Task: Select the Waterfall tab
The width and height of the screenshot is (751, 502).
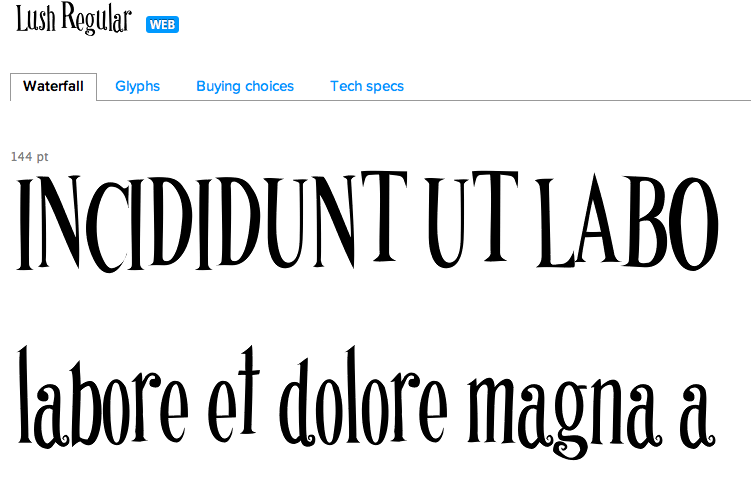Action: click(53, 87)
